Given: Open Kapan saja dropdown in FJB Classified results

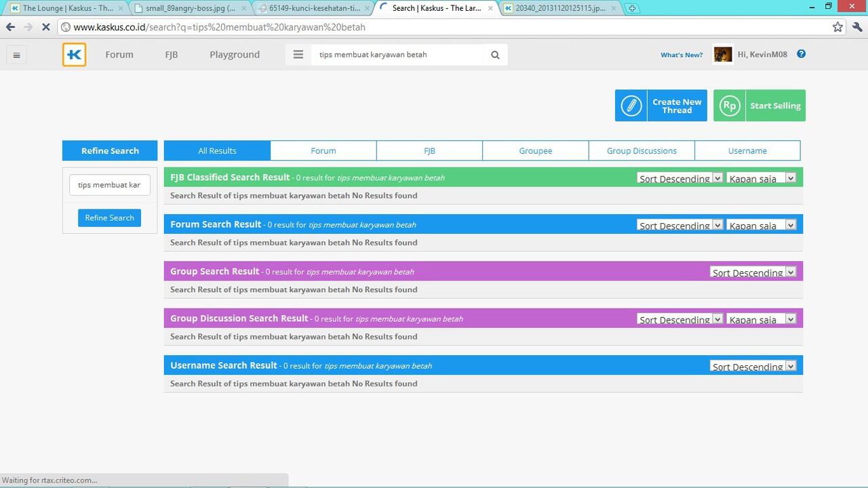Looking at the screenshot, I should pos(761,178).
